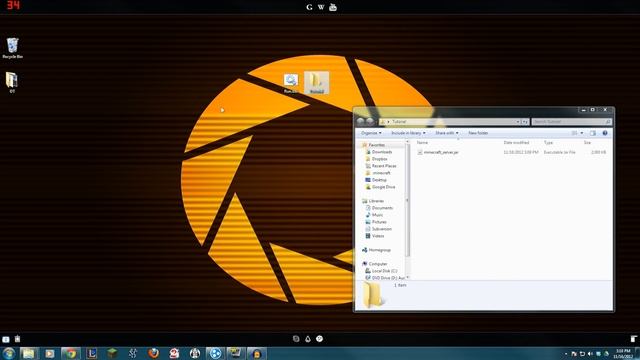Open Dropbox in the navigation pane

click(376, 159)
